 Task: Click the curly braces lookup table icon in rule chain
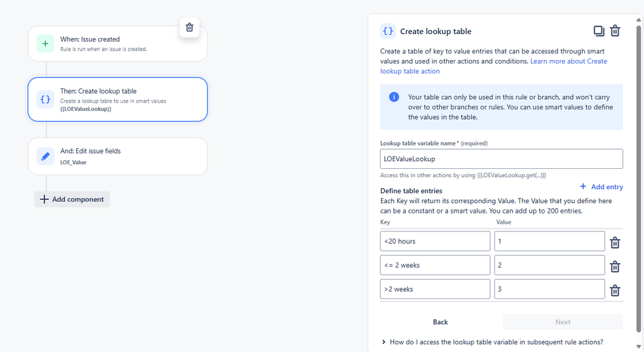click(45, 99)
